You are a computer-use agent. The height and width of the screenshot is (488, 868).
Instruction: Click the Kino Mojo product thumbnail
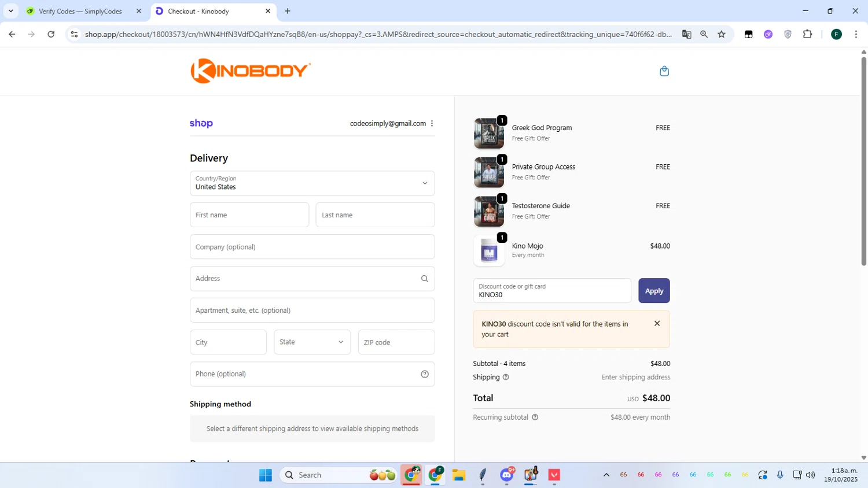489,250
